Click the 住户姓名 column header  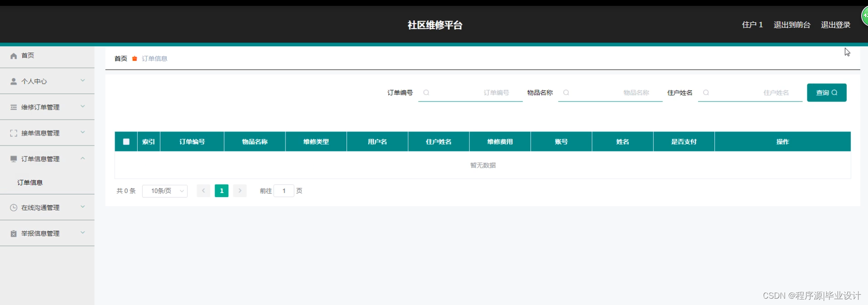[439, 142]
